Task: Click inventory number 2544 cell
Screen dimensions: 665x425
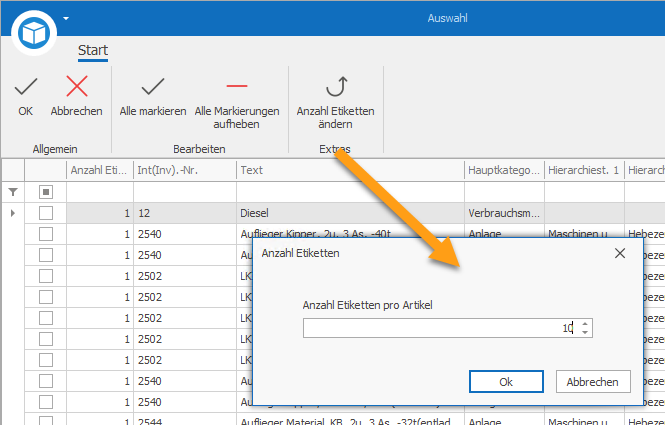Action: [x=184, y=419]
